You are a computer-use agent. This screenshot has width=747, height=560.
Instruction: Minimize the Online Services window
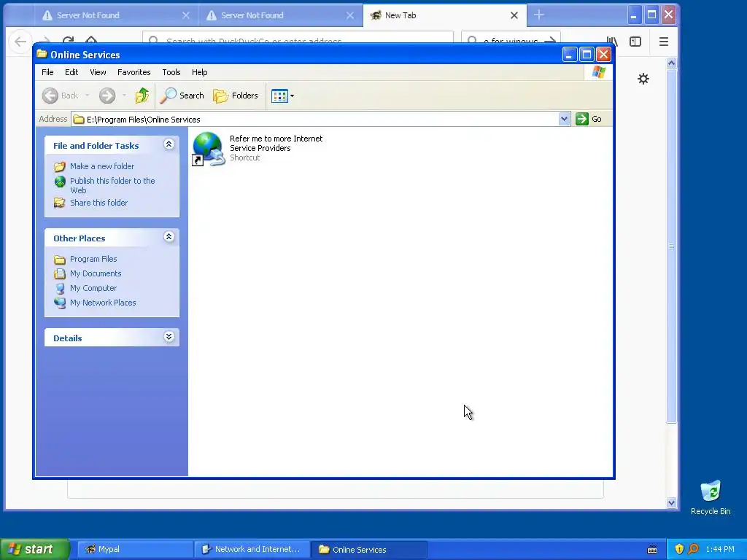pos(570,55)
